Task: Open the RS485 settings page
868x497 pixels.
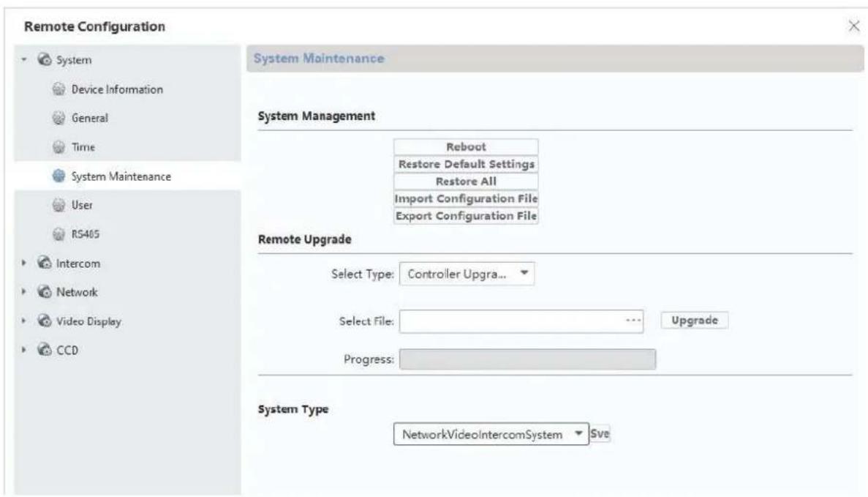Action: (86, 233)
